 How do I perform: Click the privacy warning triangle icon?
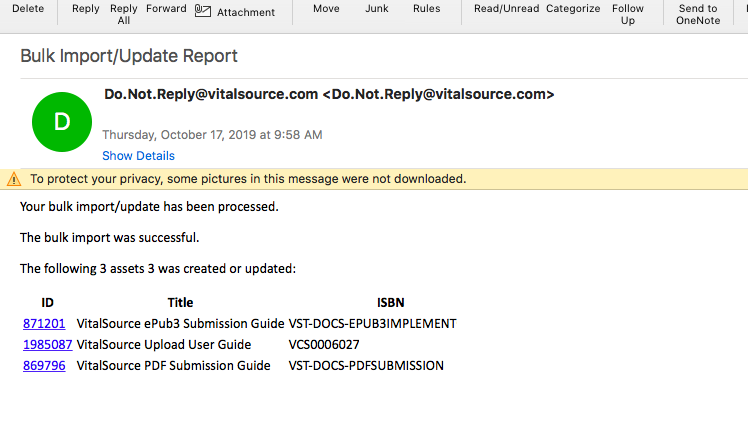click(x=14, y=179)
